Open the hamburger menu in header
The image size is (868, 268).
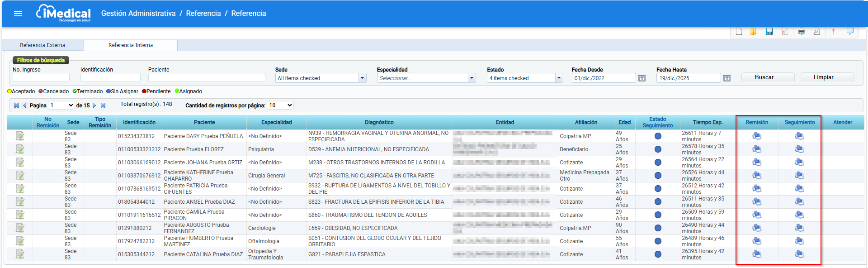[x=18, y=14]
